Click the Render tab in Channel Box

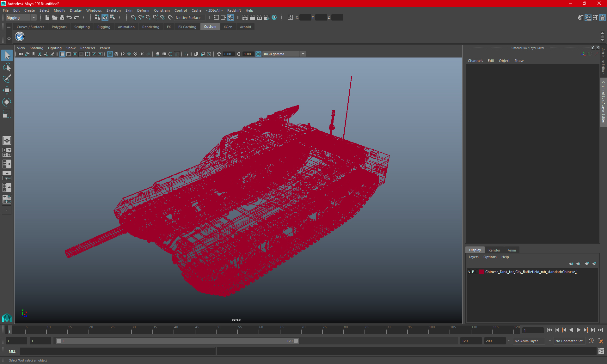click(x=494, y=250)
